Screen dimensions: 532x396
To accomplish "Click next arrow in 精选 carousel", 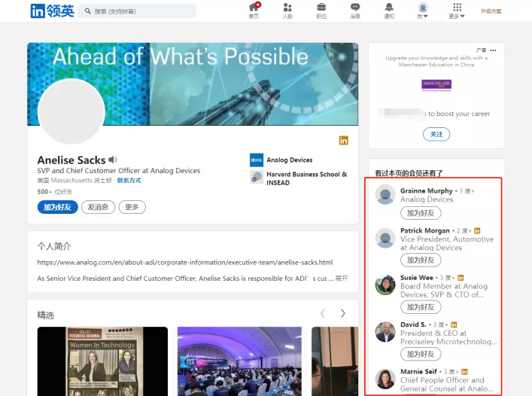I will tap(343, 313).
